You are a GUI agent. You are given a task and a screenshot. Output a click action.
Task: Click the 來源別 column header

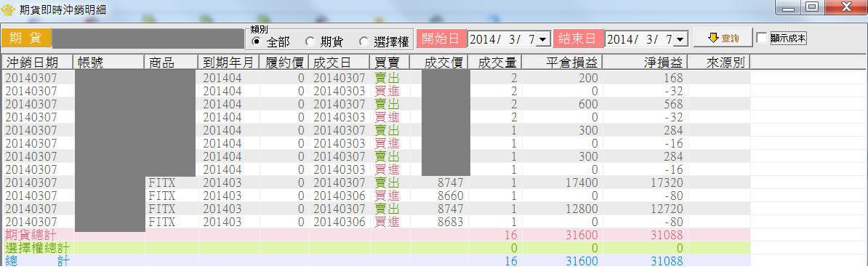(x=718, y=62)
